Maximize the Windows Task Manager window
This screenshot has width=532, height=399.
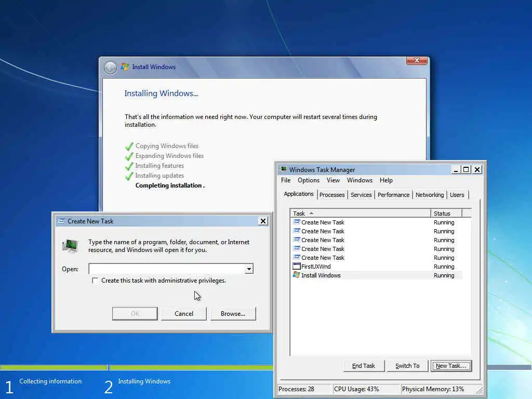point(466,169)
